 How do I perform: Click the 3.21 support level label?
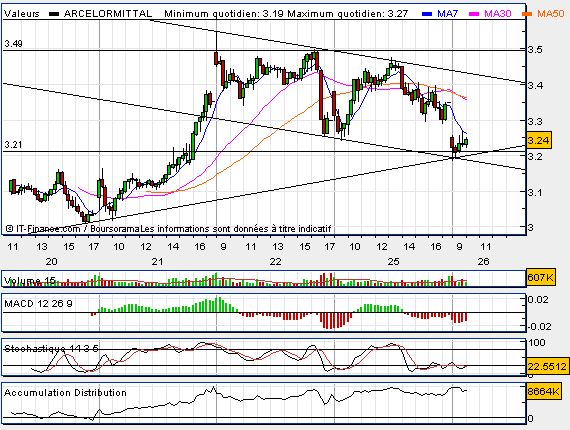pyautogui.click(x=13, y=145)
